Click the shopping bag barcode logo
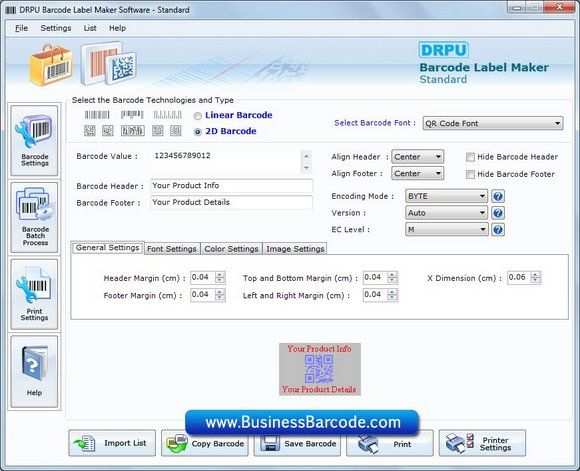The image size is (580, 471). pos(51,65)
